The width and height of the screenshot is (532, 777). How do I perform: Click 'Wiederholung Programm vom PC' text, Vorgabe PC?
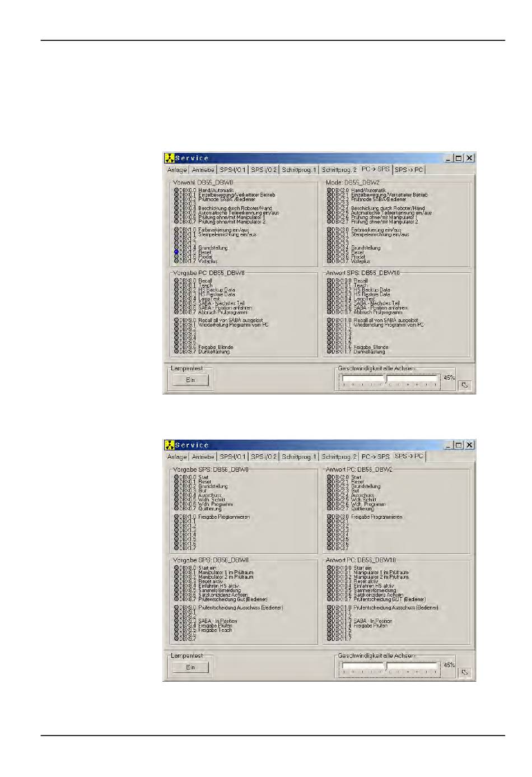pyautogui.click(x=234, y=325)
